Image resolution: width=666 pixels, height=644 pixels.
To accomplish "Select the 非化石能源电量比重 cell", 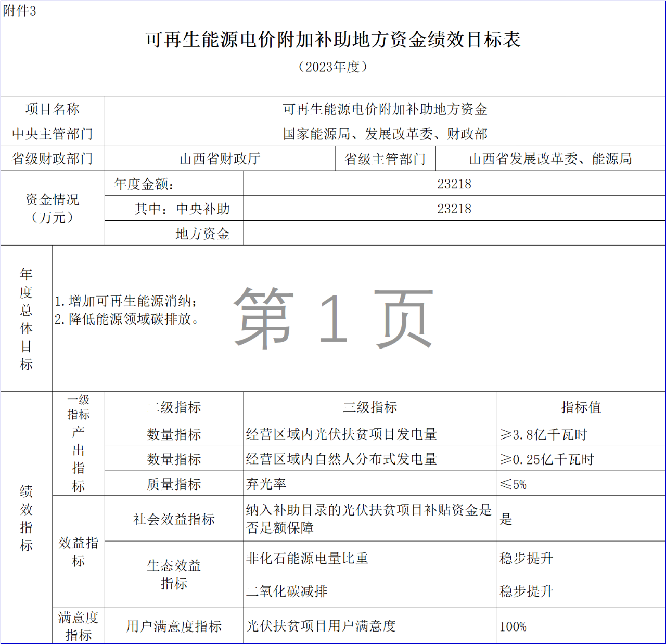I will tap(370, 558).
